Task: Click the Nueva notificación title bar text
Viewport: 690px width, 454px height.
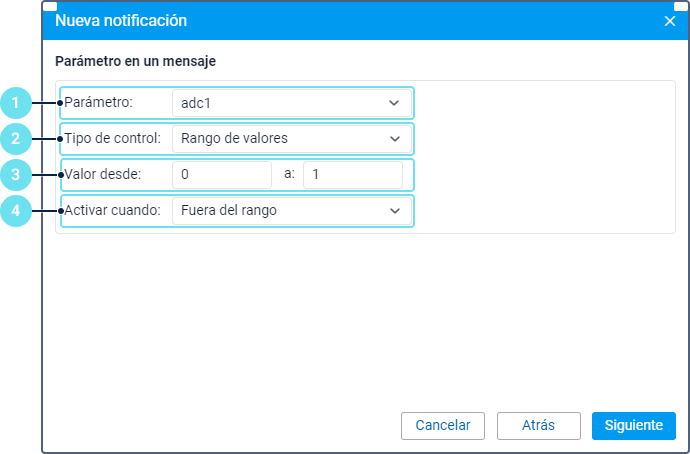Action: point(121,21)
